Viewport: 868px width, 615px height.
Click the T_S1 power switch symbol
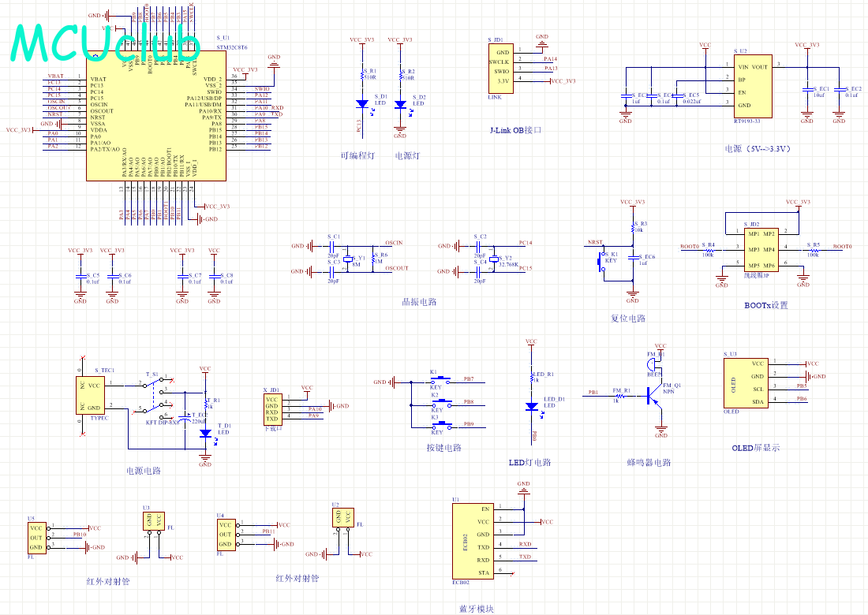(x=155, y=398)
